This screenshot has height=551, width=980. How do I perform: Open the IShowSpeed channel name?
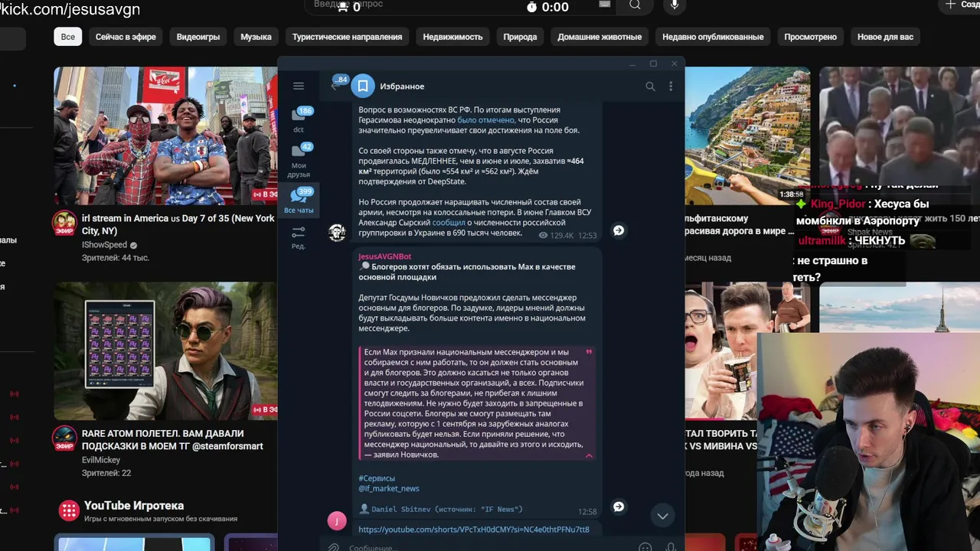click(104, 245)
